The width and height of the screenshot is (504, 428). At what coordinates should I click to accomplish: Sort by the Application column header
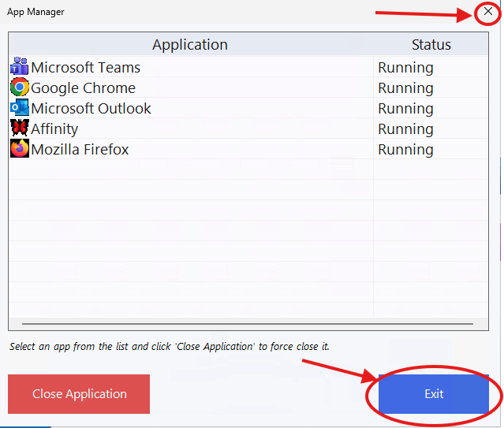190,45
